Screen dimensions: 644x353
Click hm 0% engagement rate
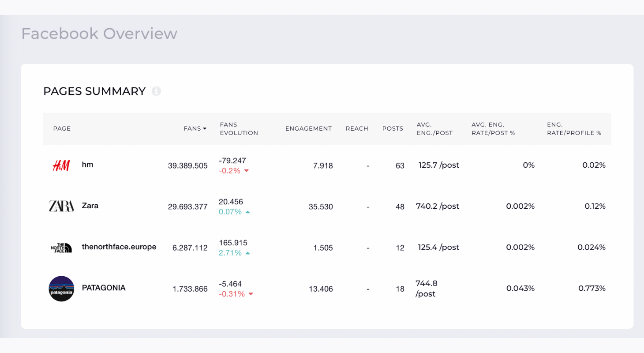tap(529, 165)
